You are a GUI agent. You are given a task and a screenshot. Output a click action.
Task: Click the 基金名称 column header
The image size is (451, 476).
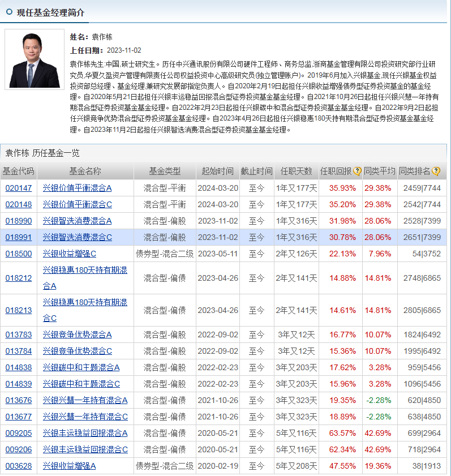pyautogui.click(x=85, y=171)
